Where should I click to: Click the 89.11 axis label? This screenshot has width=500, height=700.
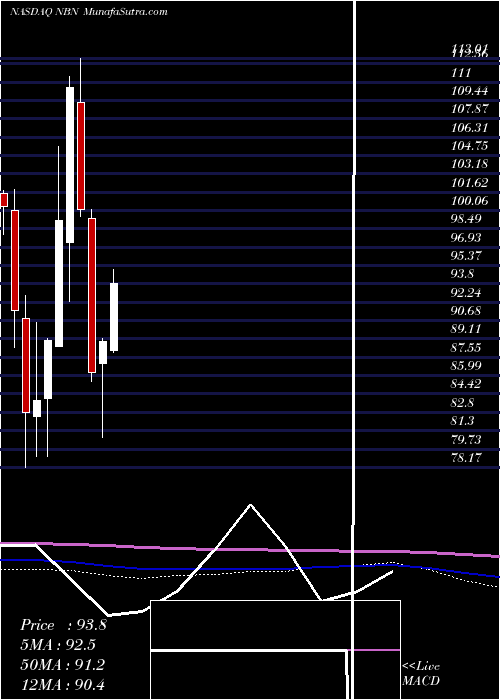[x=466, y=329]
